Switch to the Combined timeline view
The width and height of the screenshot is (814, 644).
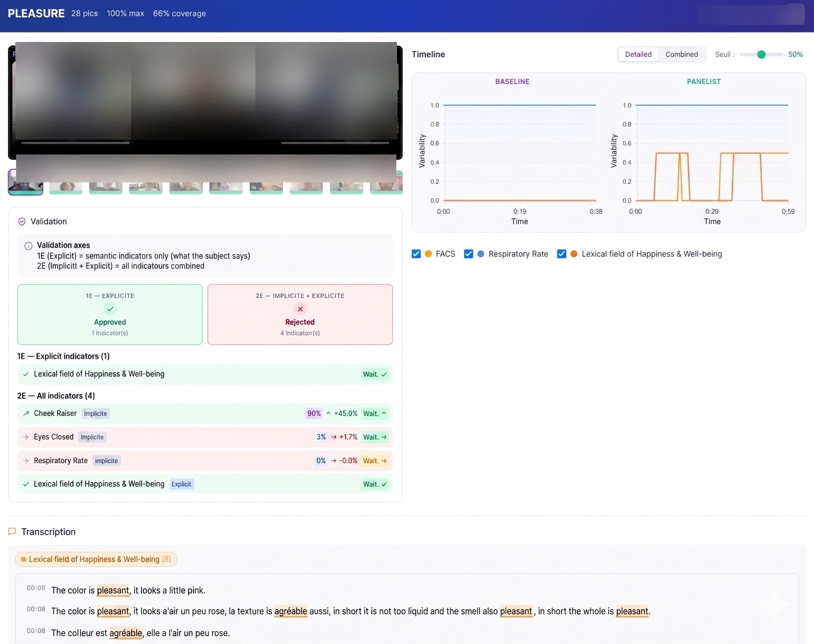point(682,54)
